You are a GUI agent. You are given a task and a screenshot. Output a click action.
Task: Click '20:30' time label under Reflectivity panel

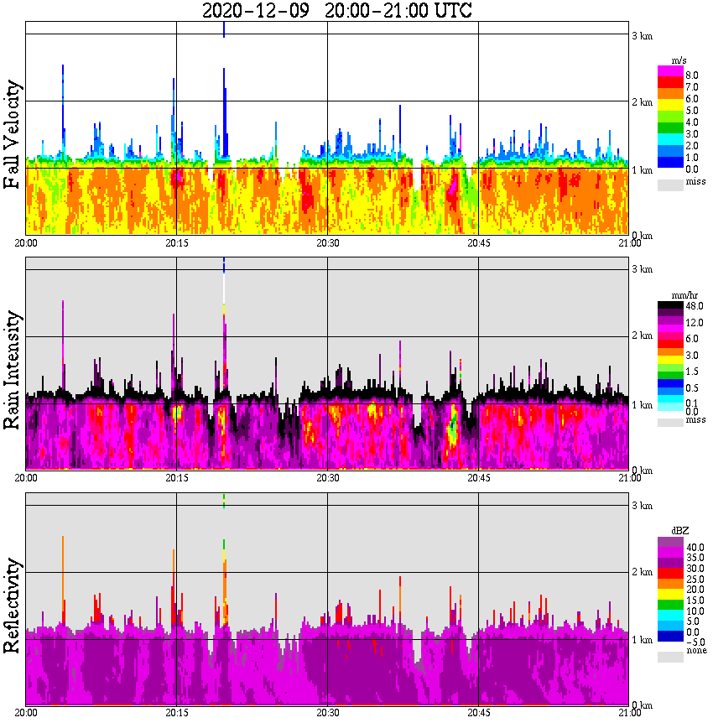click(x=328, y=712)
